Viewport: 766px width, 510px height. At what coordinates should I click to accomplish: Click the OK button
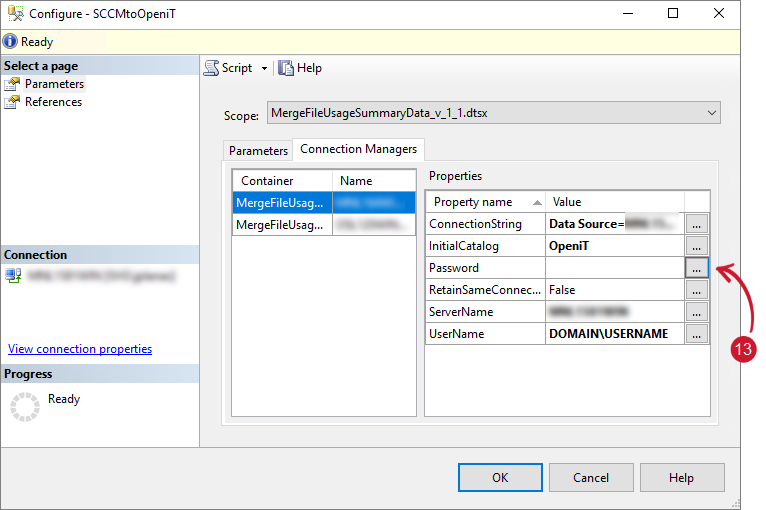click(500, 477)
